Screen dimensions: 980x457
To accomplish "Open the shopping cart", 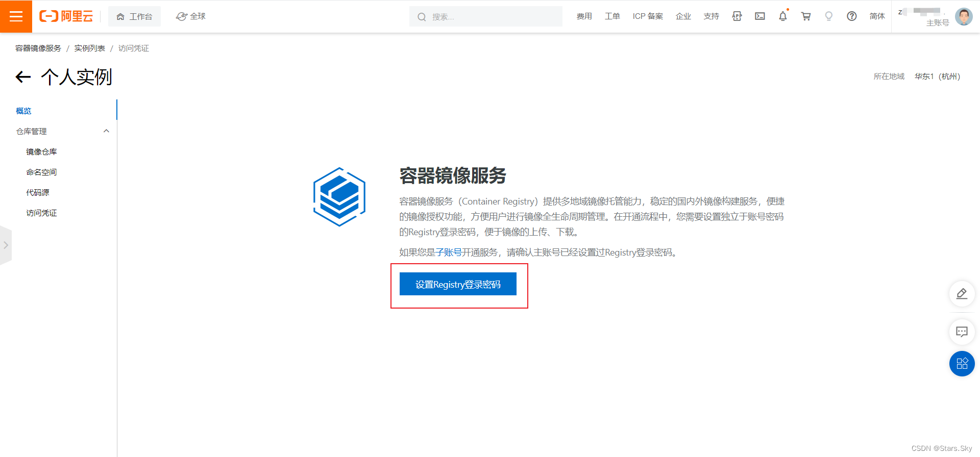I will (806, 16).
